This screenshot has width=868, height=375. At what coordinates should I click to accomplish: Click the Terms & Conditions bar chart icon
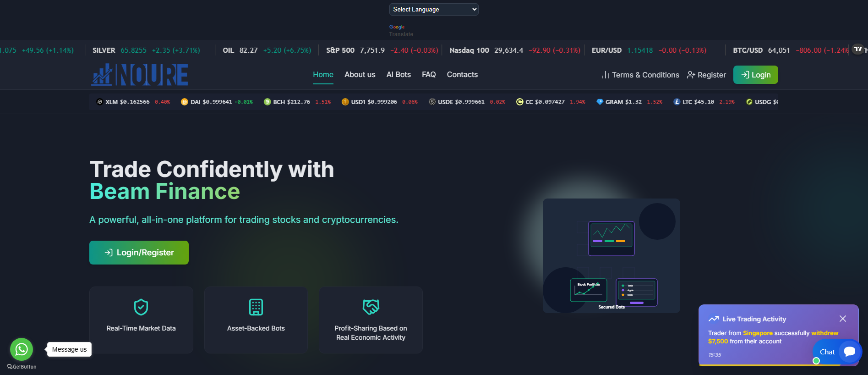click(x=606, y=75)
